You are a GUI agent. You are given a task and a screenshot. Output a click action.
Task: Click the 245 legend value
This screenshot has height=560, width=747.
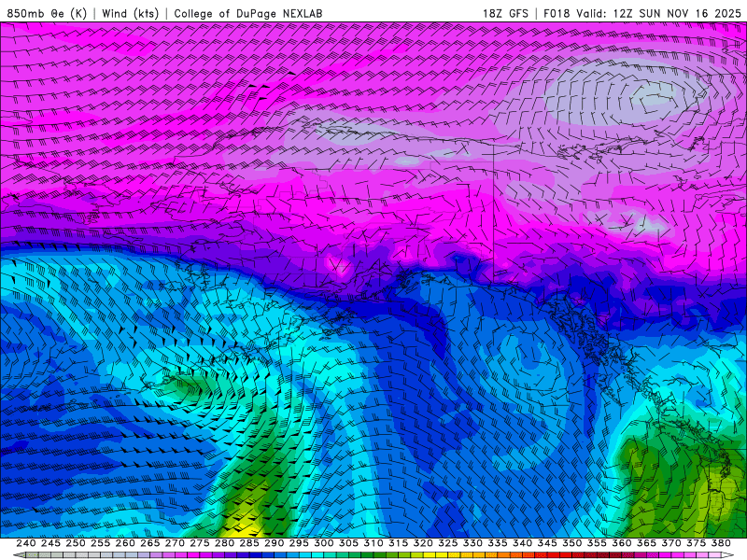(x=50, y=543)
